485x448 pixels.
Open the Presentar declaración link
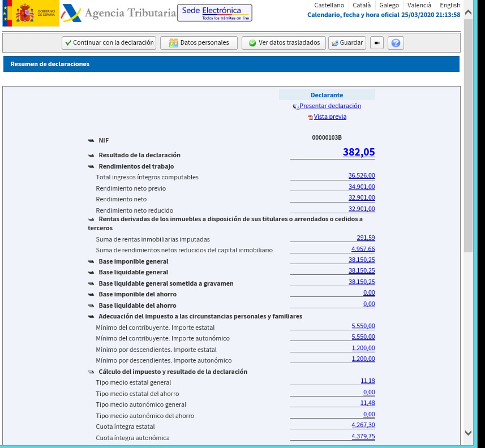pos(329,106)
